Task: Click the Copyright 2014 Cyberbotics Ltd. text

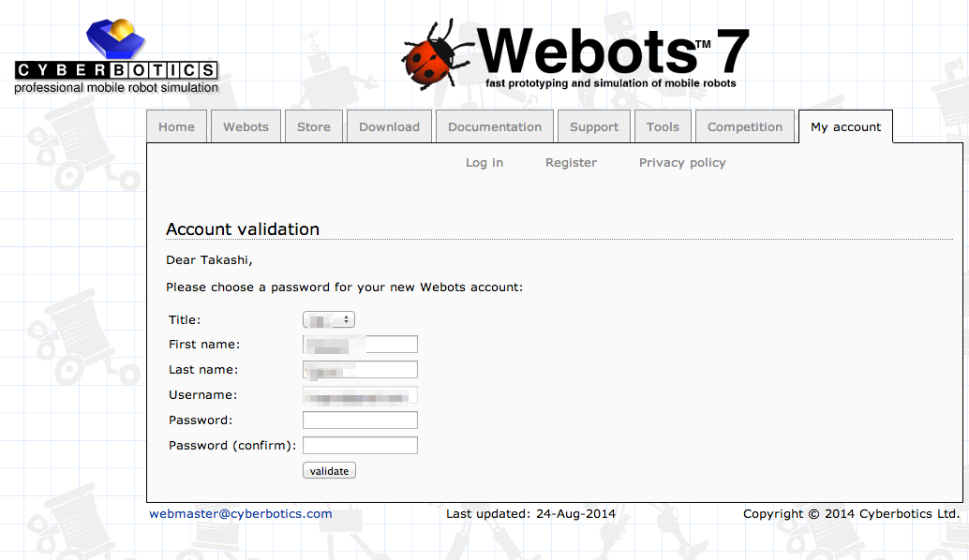Action: pyautogui.click(x=851, y=514)
